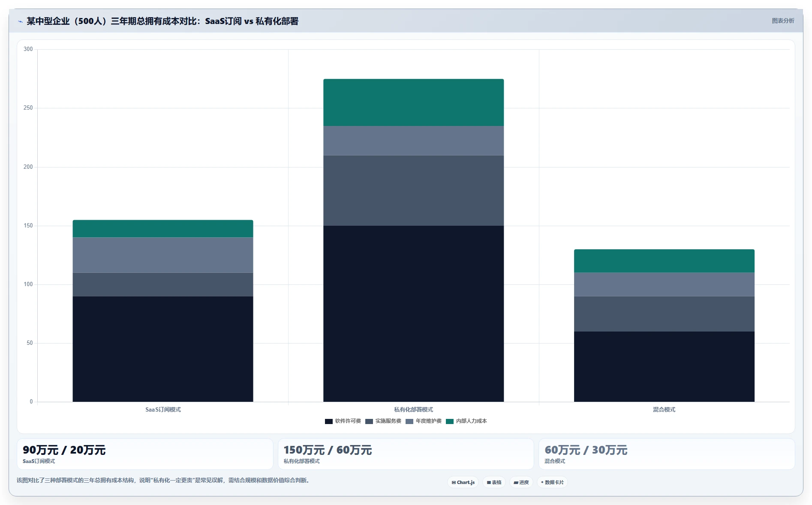Click the 私有化部署模式 x-axis label
Viewport: 812px width, 505px height.
coord(414,409)
